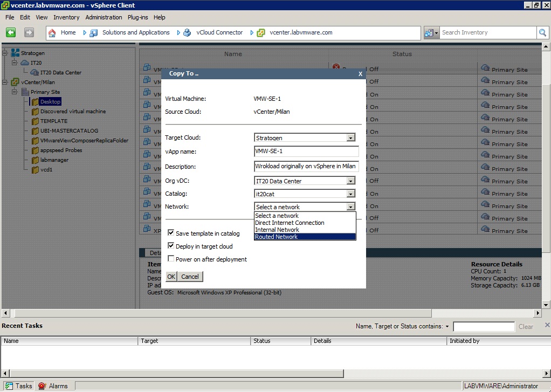Click the Alarms status bar button
551x392 pixels.
coord(53,386)
